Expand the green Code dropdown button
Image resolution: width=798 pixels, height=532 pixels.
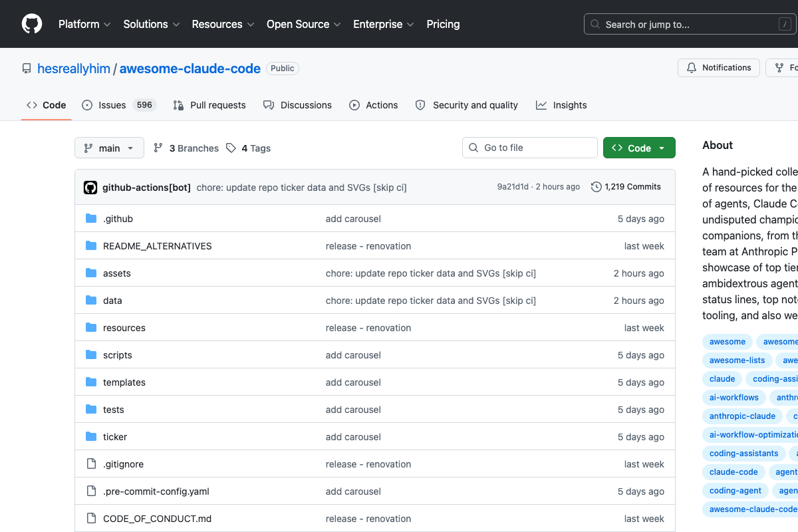[639, 148]
